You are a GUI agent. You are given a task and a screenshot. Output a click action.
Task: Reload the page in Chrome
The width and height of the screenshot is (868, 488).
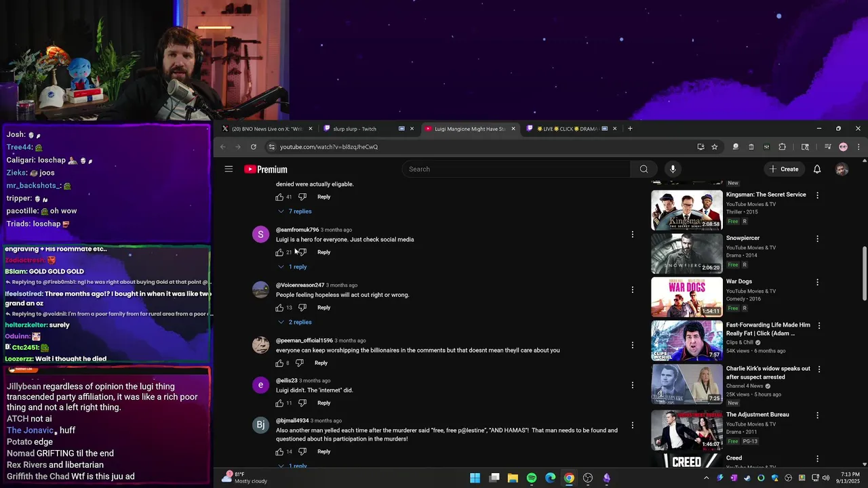(x=253, y=146)
